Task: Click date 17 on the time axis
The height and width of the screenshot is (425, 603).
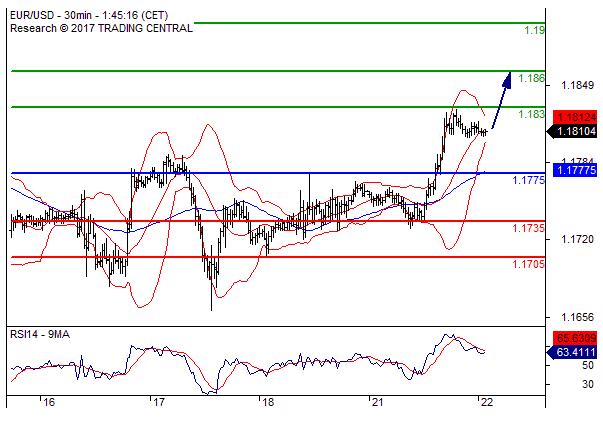Action: click(x=158, y=402)
